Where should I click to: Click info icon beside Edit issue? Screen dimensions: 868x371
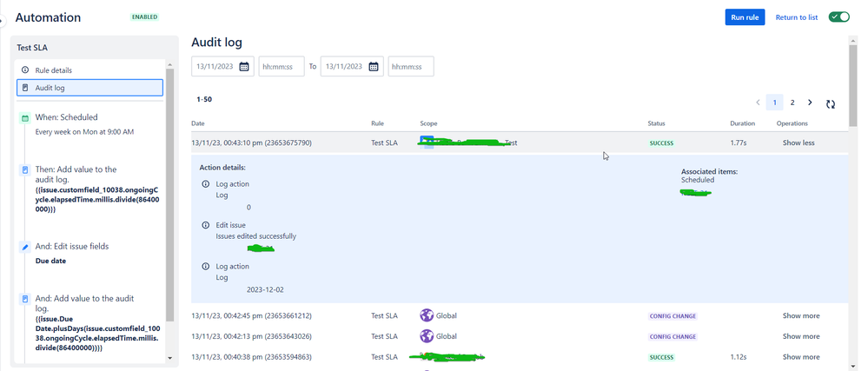(205, 225)
